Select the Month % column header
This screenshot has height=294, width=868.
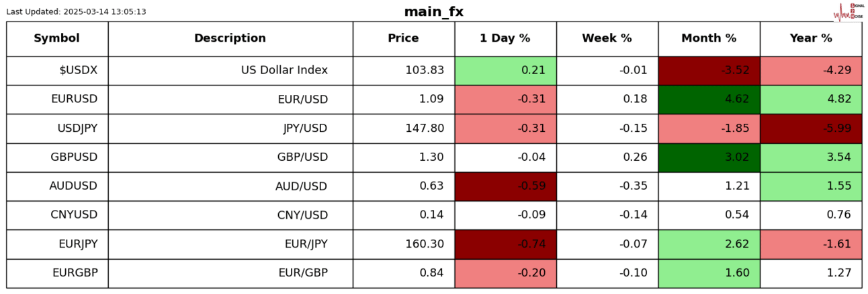coord(709,38)
